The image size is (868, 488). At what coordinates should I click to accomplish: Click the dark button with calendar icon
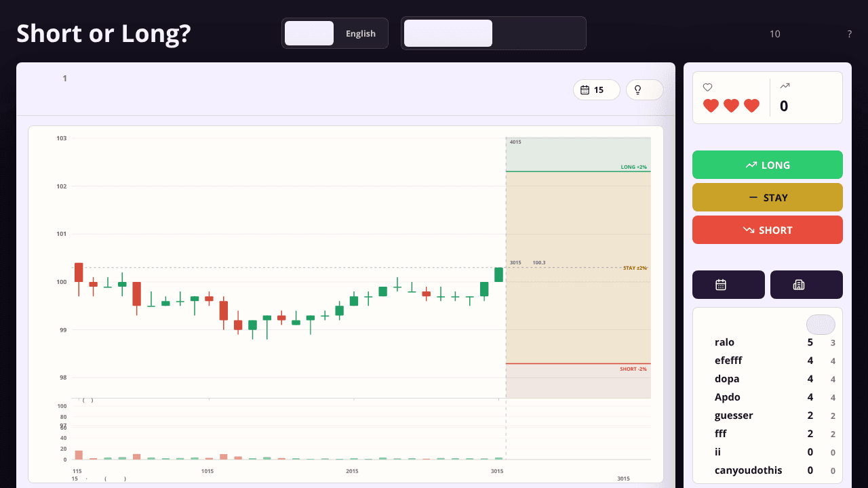pyautogui.click(x=728, y=285)
